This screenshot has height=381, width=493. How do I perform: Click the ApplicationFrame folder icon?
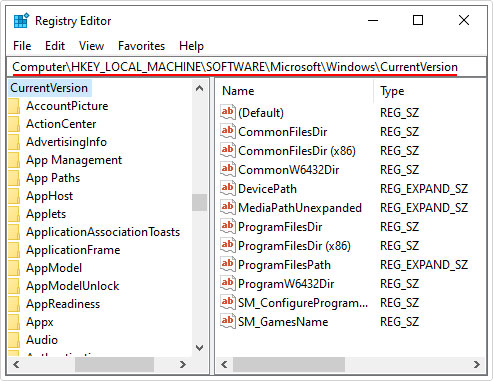(x=14, y=250)
